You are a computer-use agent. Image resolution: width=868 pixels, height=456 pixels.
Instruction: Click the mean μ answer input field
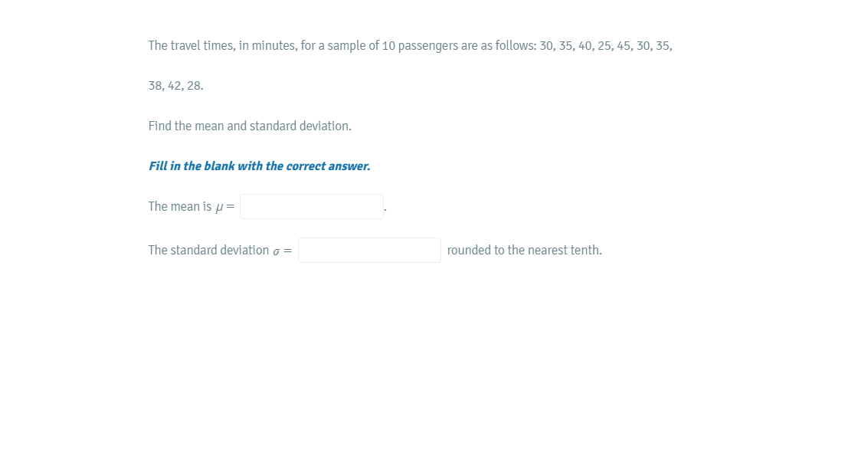(x=311, y=206)
